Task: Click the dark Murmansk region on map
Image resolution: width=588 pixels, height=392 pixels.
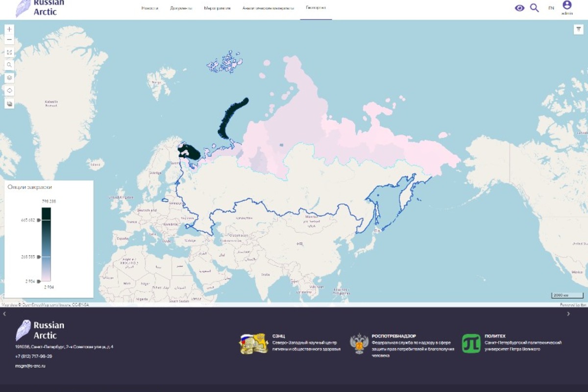Action: [x=189, y=152]
